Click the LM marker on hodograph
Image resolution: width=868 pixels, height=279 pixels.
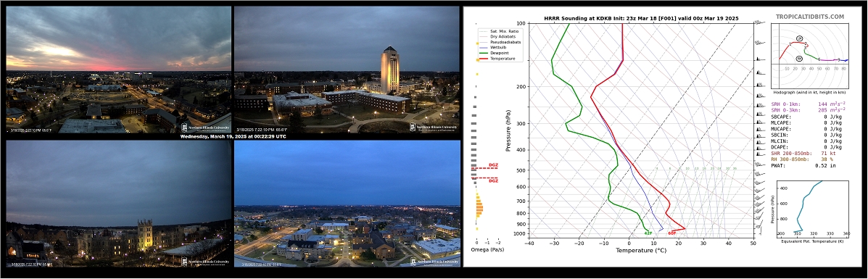coord(799,38)
